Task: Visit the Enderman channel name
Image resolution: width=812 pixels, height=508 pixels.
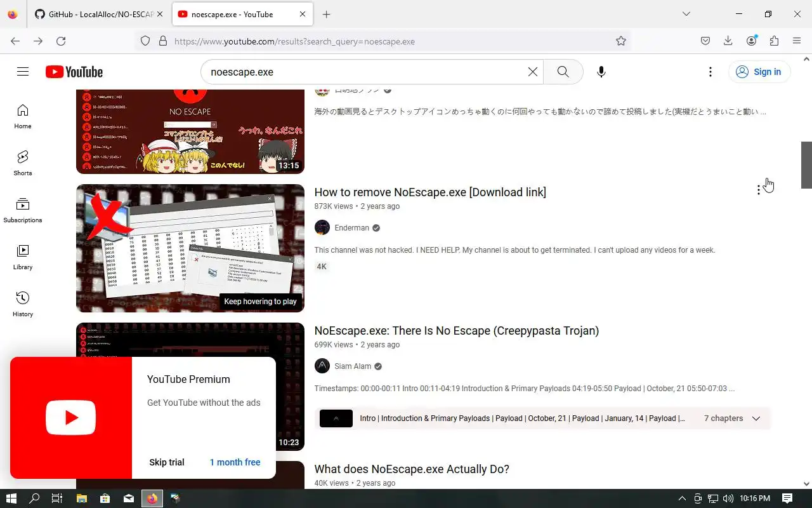Action: coord(351,228)
